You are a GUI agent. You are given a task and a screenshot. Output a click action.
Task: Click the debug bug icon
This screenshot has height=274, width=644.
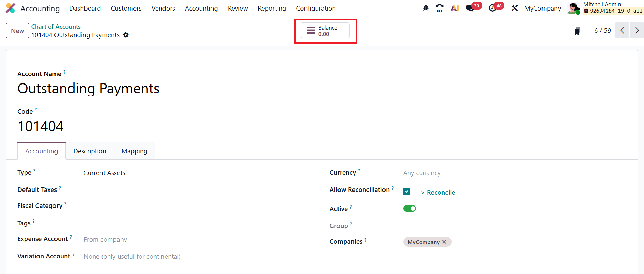tap(426, 8)
